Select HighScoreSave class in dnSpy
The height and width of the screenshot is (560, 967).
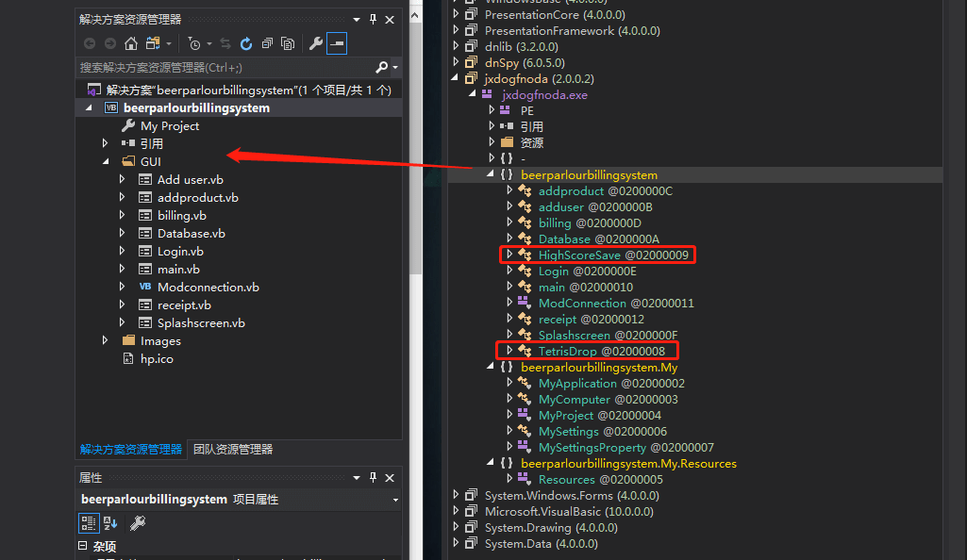coord(613,255)
